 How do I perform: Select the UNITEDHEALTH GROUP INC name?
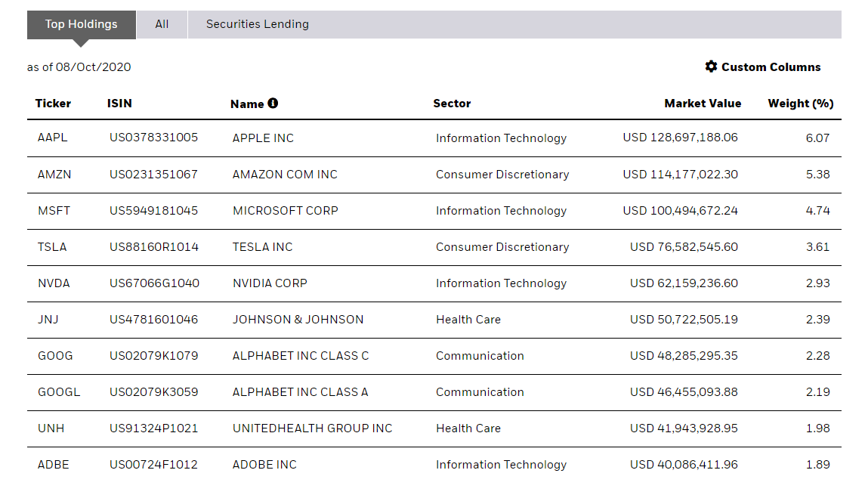312,428
